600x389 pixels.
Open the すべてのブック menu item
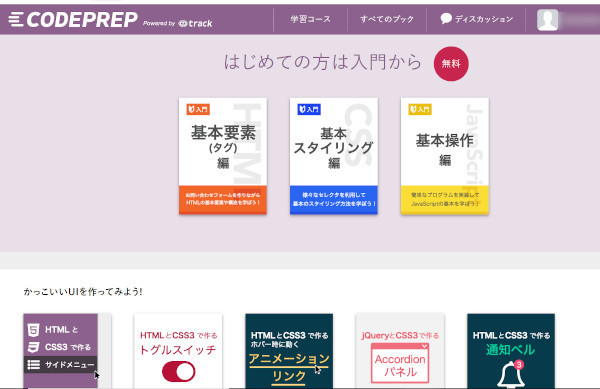(386, 19)
